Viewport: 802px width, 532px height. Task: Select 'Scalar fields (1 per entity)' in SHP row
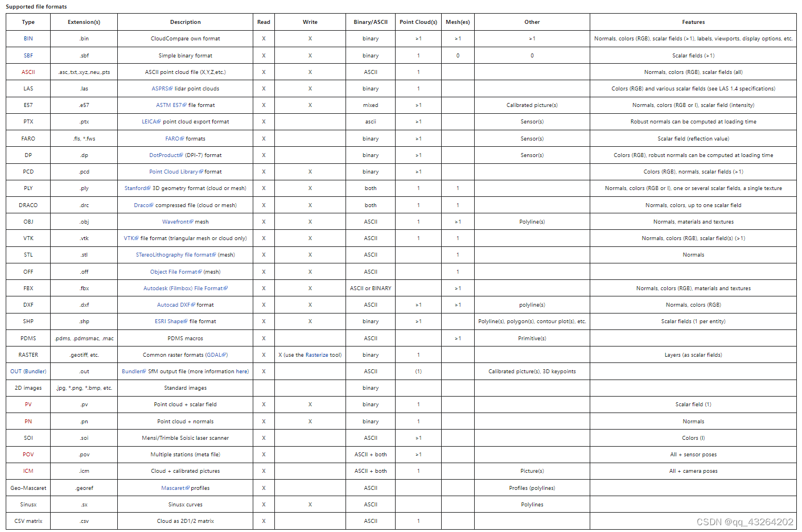pyautogui.click(x=693, y=321)
